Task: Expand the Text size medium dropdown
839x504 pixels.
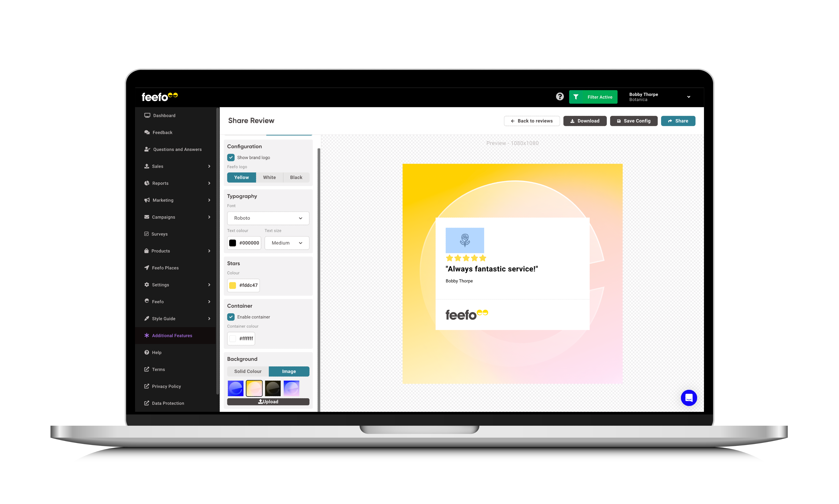Action: pos(286,243)
